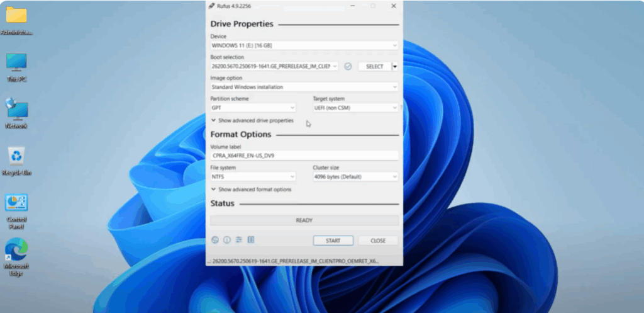Expand Show advanced drive properties
Image resolution: width=644 pixels, height=313 pixels.
click(x=253, y=120)
